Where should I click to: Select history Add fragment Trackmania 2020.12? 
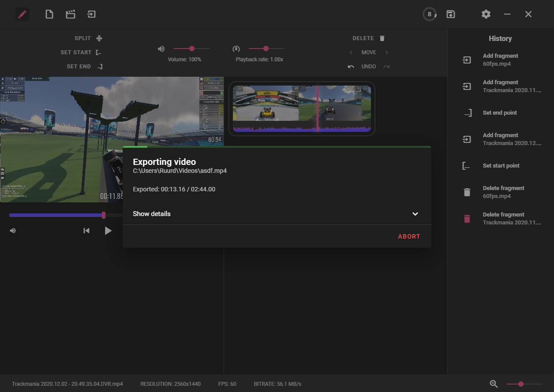[x=501, y=139]
